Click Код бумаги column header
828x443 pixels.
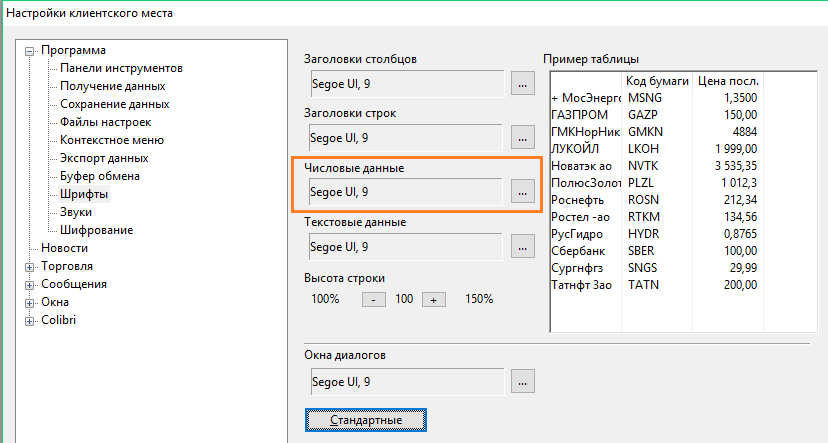657,81
